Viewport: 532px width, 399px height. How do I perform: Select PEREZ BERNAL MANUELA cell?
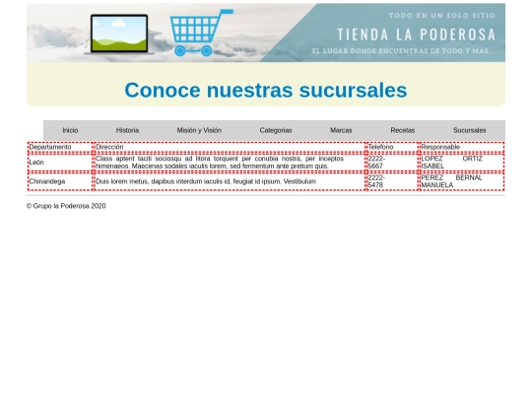click(x=462, y=181)
